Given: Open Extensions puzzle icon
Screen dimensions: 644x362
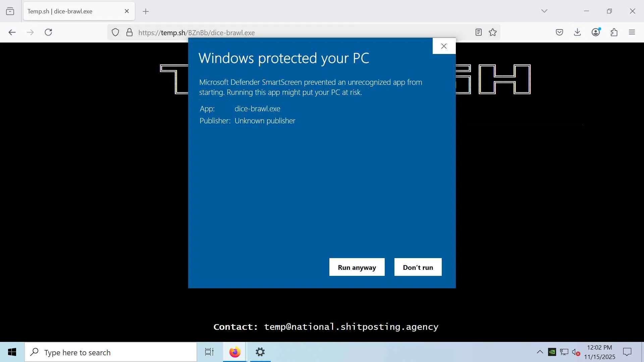Looking at the screenshot, I should pyautogui.click(x=614, y=32).
